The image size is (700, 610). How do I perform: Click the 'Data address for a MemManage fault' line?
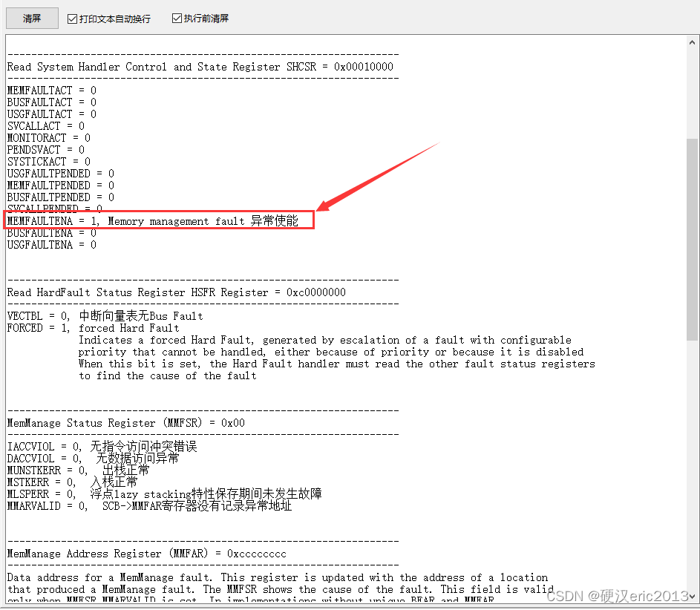277,577
